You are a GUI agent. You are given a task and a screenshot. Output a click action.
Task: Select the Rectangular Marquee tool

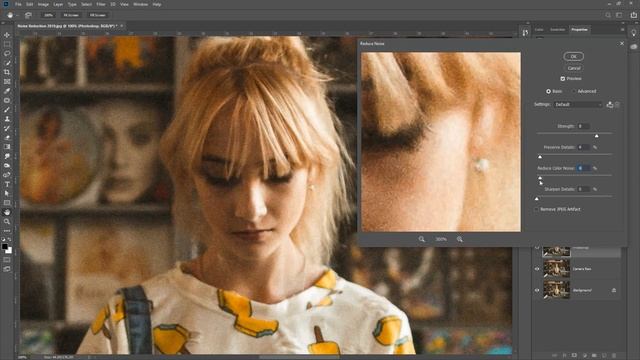point(7,44)
